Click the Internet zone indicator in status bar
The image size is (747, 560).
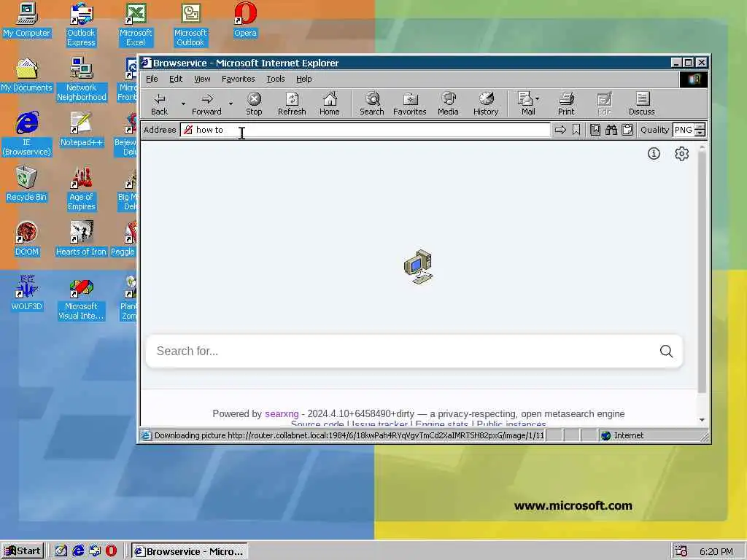click(622, 435)
